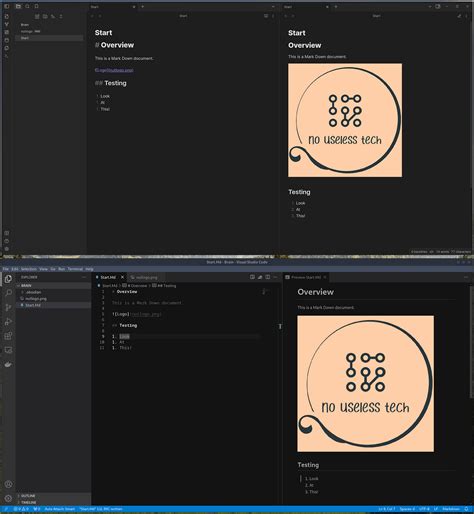Click VS Code split editor icon

pyautogui.click(x=268, y=277)
